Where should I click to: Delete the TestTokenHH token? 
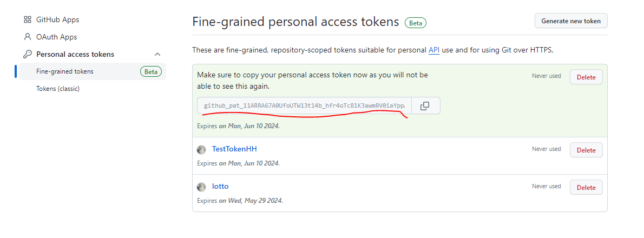point(586,150)
